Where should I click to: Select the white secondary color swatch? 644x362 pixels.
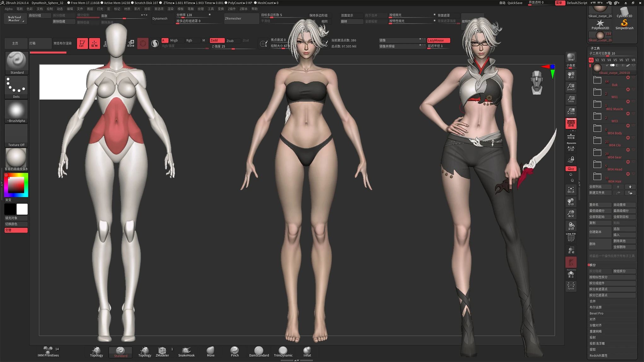22,209
